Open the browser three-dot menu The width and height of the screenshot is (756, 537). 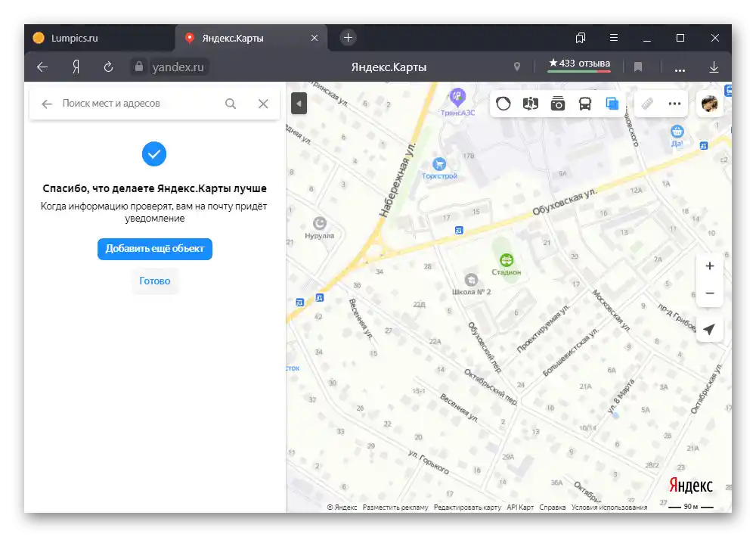pos(680,67)
